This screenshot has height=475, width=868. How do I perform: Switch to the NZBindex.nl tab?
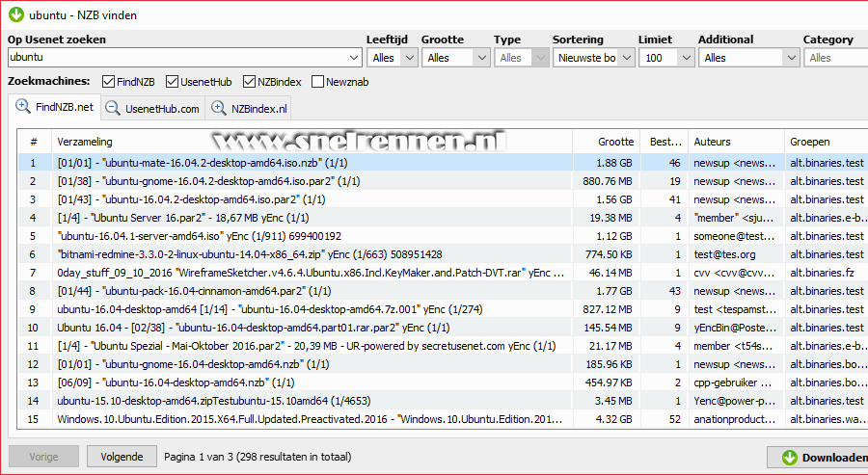pos(248,108)
